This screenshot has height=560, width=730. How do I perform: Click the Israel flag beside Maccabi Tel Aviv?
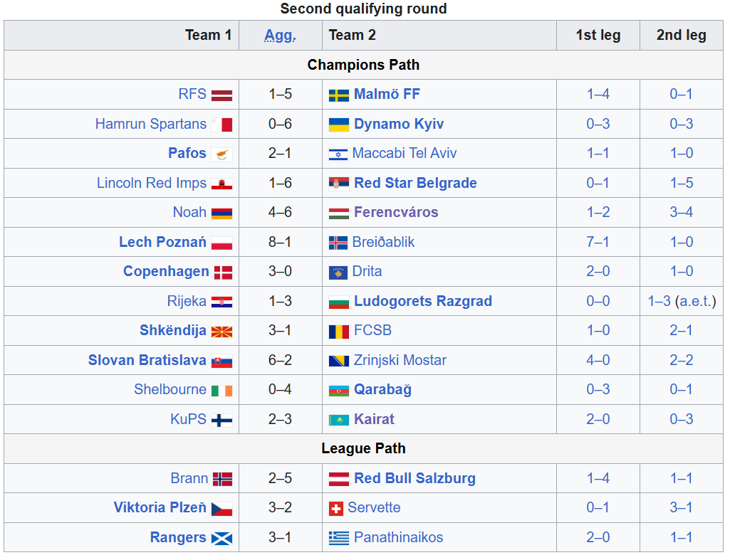(x=338, y=154)
